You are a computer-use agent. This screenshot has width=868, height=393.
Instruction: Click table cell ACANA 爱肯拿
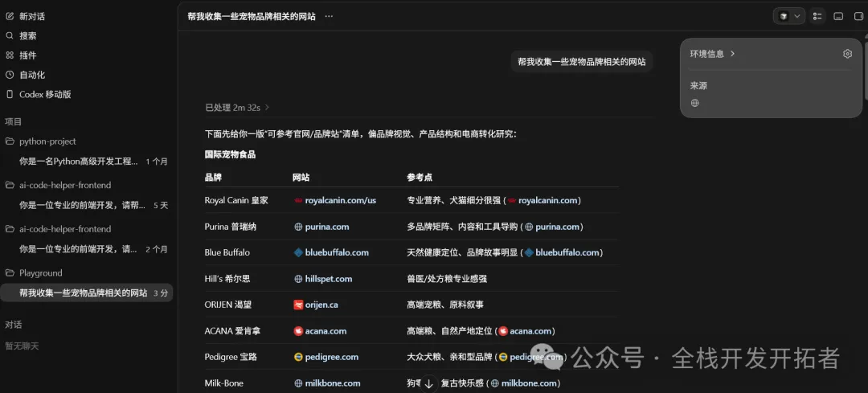[232, 331]
